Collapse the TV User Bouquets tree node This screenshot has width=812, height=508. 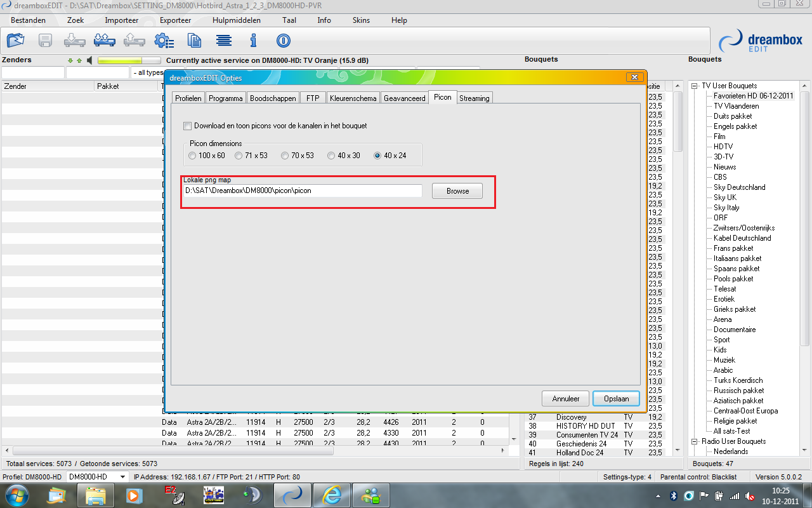click(x=695, y=86)
